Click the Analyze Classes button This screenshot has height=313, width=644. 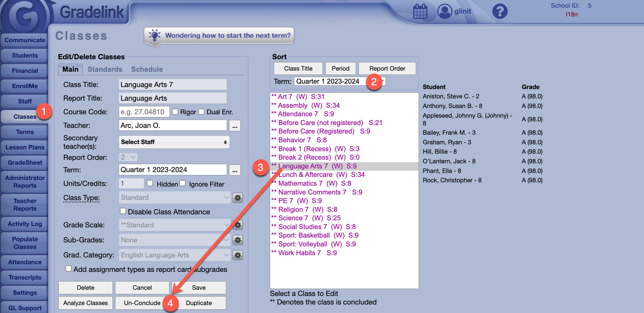(x=85, y=303)
